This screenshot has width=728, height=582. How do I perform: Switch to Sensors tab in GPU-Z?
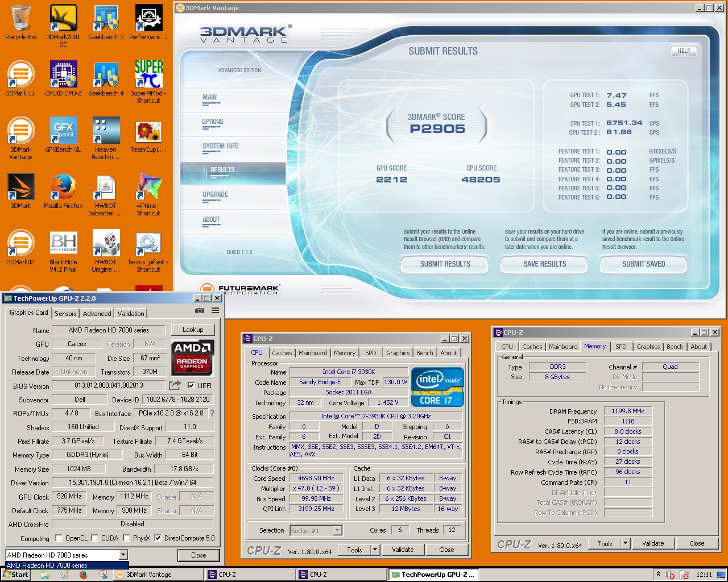[x=65, y=313]
